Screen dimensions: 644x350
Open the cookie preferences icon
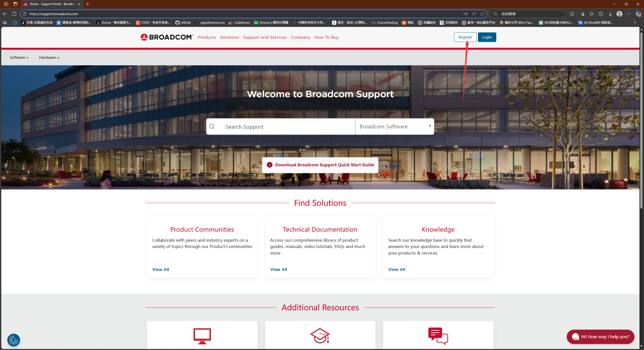coord(14,340)
